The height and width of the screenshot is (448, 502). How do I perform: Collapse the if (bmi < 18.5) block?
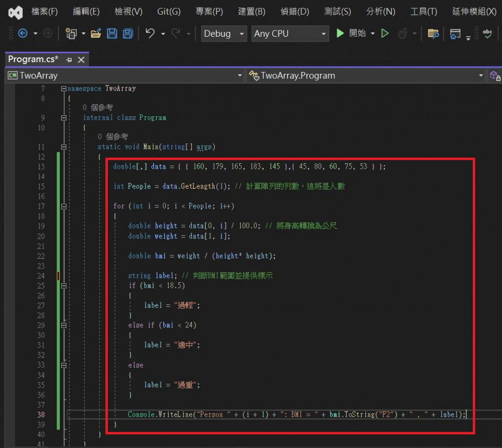64,286
